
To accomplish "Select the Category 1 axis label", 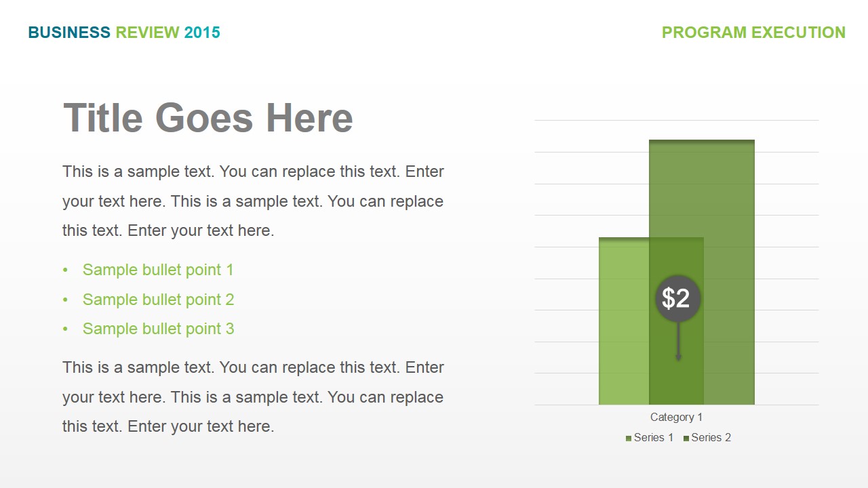I will (x=677, y=418).
